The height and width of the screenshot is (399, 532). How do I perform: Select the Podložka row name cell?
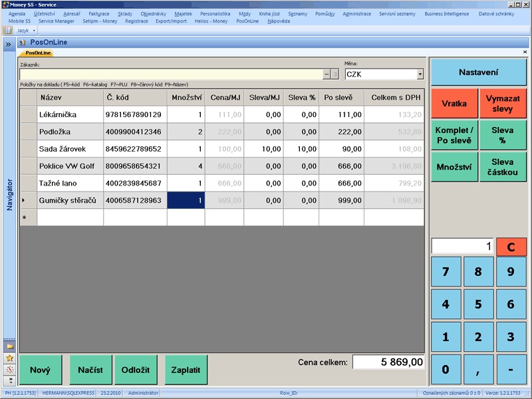coord(70,132)
